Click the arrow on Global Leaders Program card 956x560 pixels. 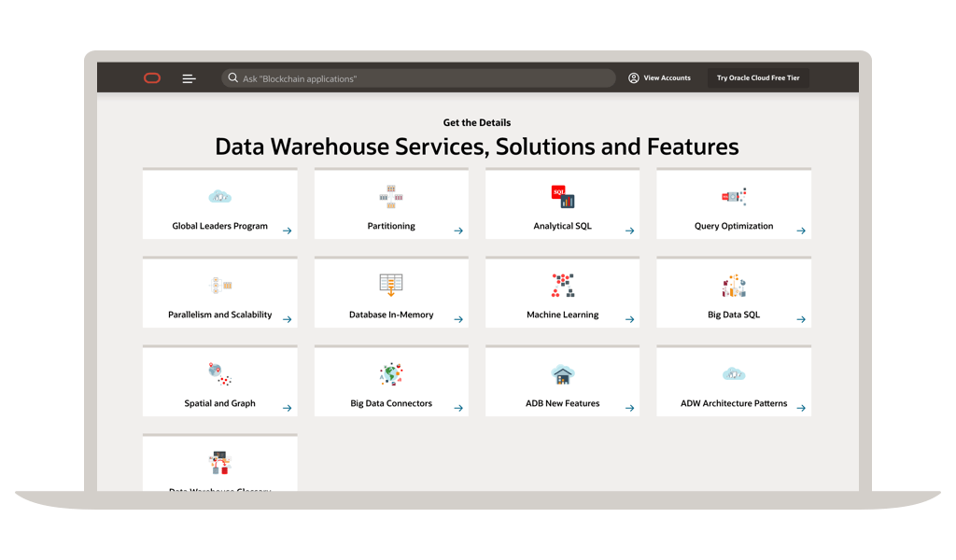[288, 231]
